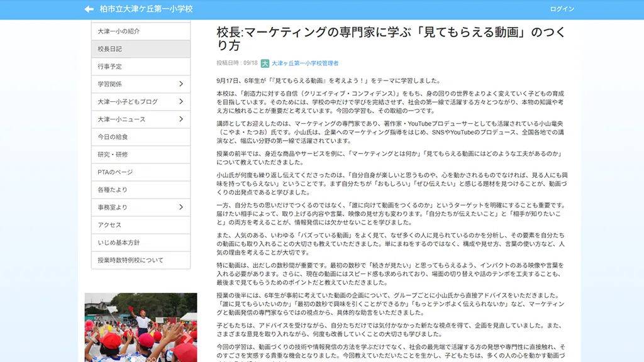Select 校長日記 menu item
Screen dimensions: 644x362
coord(141,49)
